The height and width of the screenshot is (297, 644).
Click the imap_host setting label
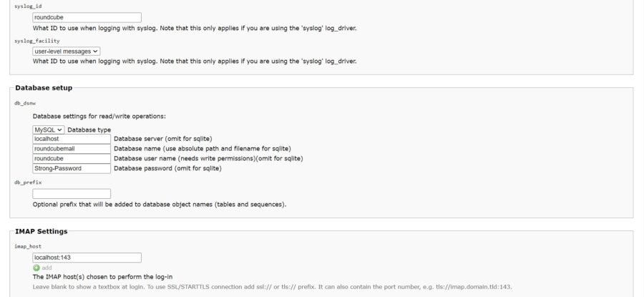point(28,246)
